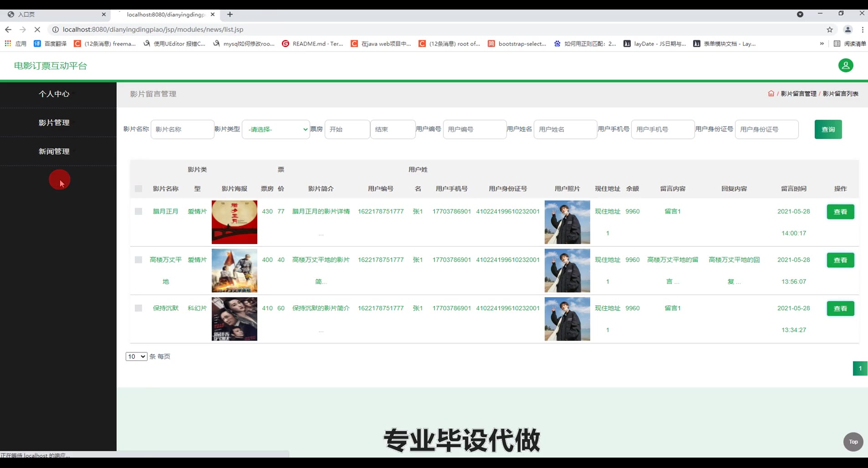Bookmark this page with the star icon

830,30
